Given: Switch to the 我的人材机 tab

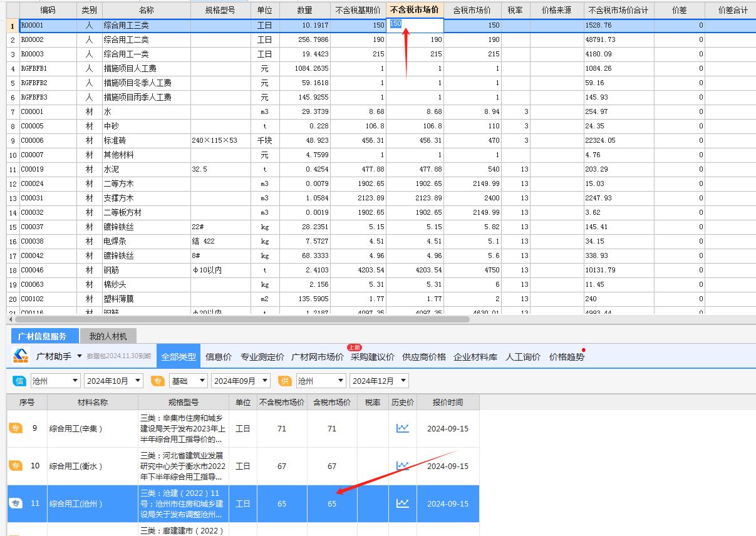Looking at the screenshot, I should pos(108,336).
